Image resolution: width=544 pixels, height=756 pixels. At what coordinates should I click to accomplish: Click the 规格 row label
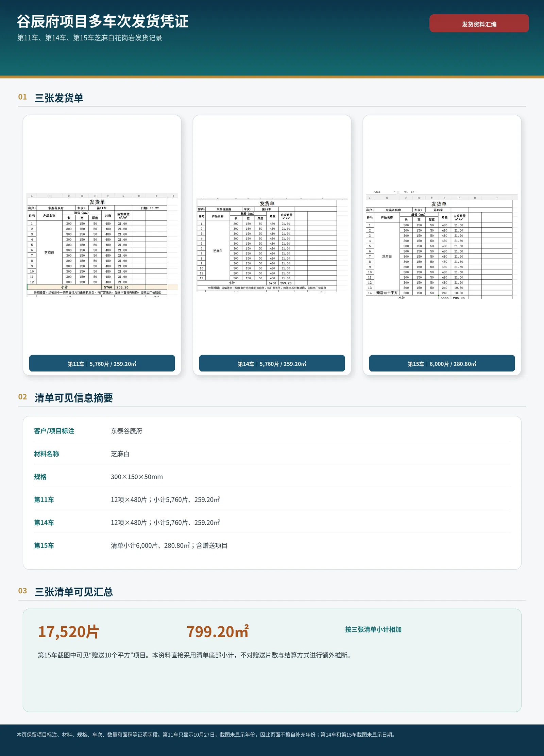click(40, 477)
